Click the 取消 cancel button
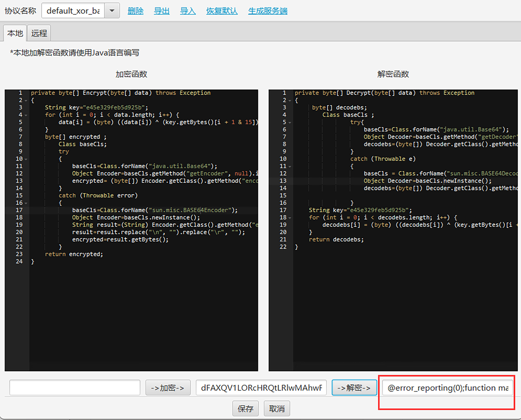The image size is (521, 420). pos(277,409)
